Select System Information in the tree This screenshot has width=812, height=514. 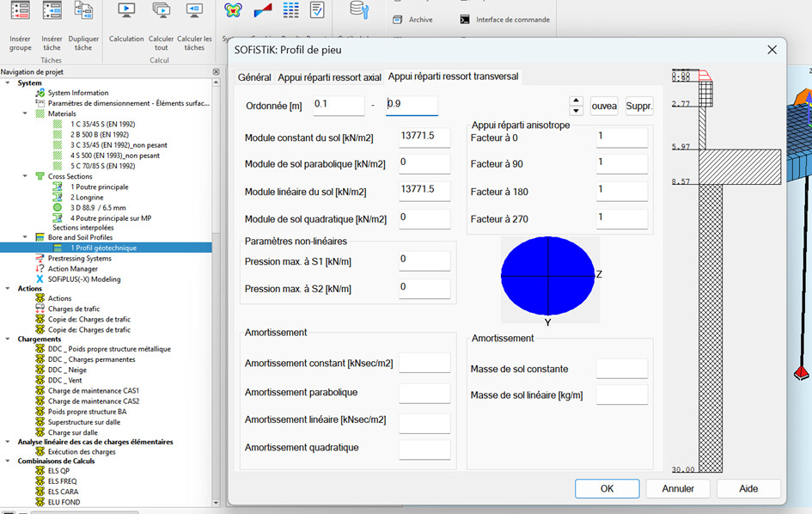pyautogui.click(x=77, y=93)
